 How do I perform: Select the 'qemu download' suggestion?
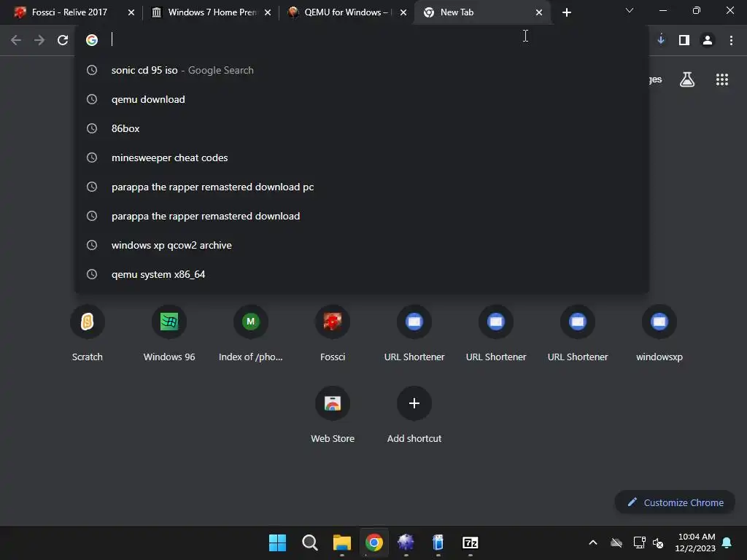point(362,99)
